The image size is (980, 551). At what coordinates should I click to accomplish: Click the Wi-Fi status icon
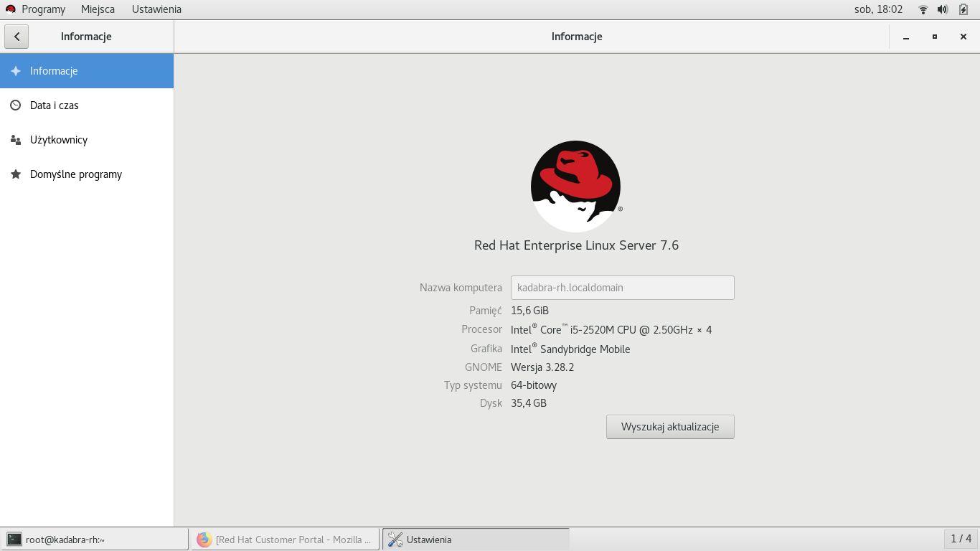coord(923,9)
